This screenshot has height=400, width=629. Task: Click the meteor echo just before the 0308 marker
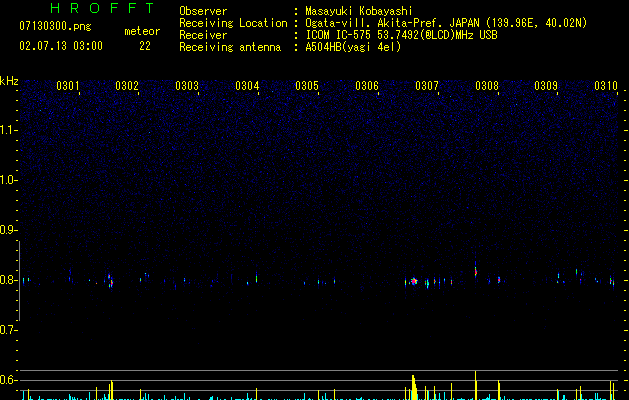click(x=476, y=271)
